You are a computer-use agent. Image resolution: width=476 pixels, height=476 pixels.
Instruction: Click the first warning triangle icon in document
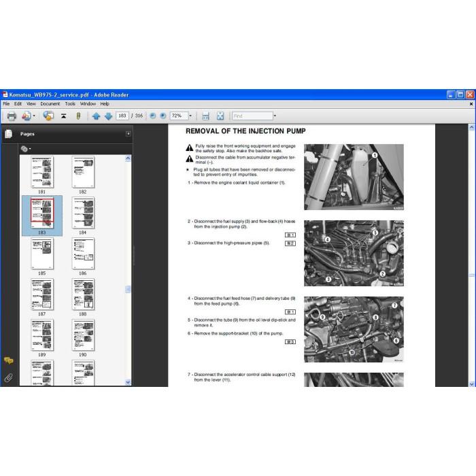(x=190, y=148)
